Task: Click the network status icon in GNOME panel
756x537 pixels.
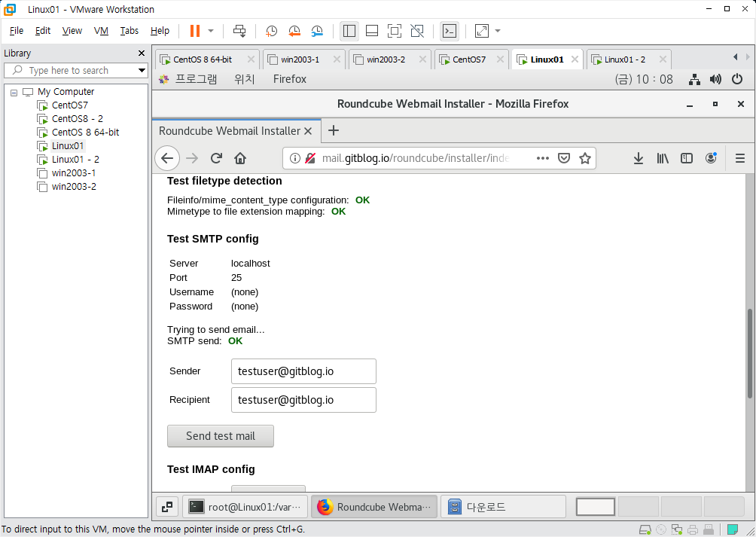Action: 694,80
